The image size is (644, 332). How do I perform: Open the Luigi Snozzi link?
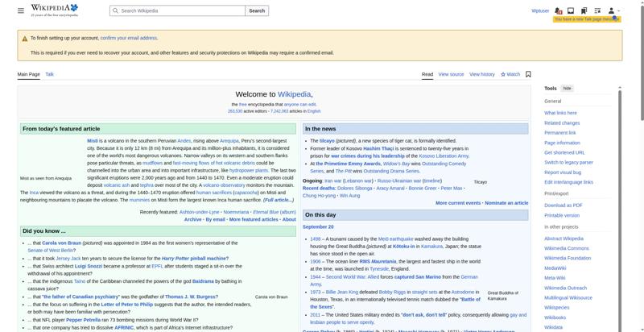click(x=89, y=266)
